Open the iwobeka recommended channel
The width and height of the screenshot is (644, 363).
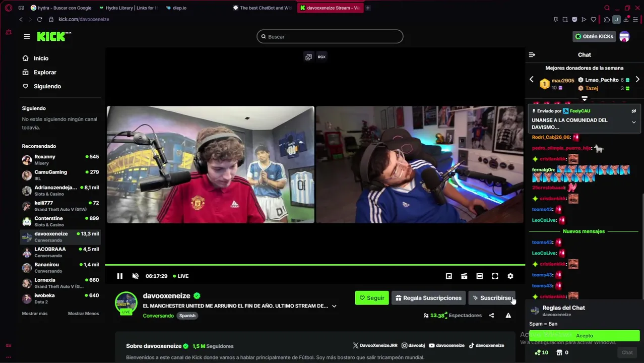tap(60, 298)
